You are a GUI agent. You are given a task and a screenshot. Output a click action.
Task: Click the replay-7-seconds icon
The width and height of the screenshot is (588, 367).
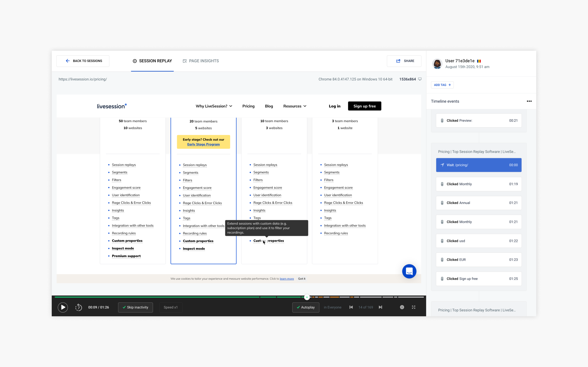[x=79, y=307]
